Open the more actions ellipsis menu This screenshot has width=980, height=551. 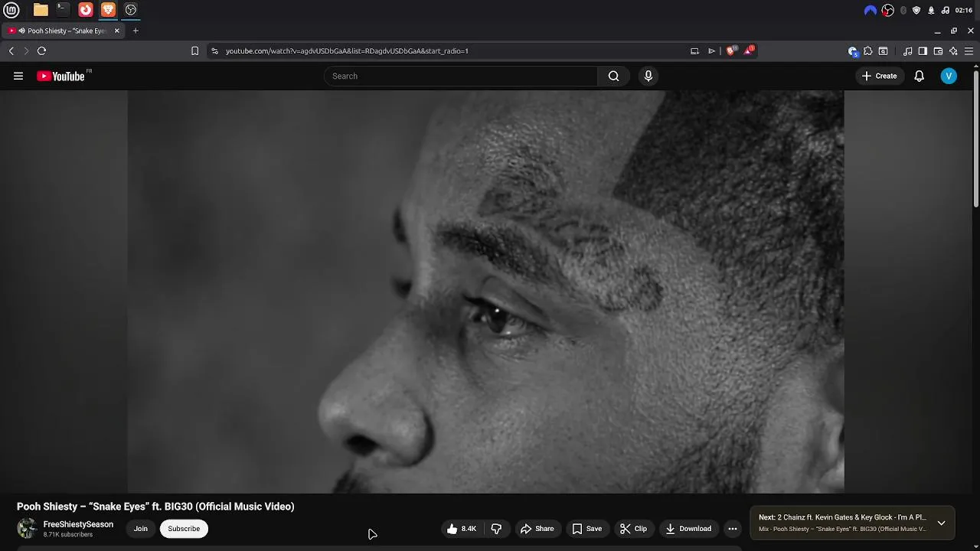pos(733,529)
